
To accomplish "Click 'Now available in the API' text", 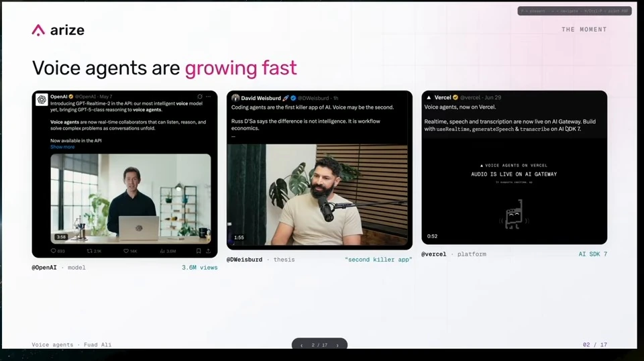I will click(76, 140).
